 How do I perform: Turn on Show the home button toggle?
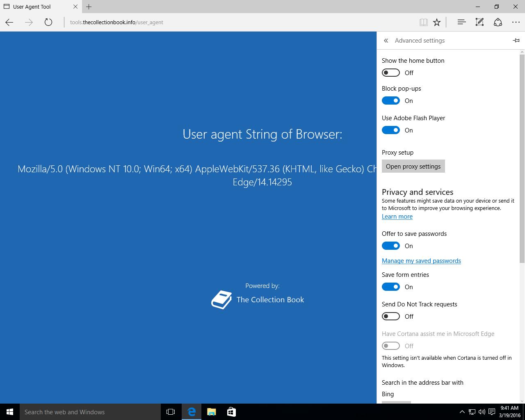coord(390,73)
